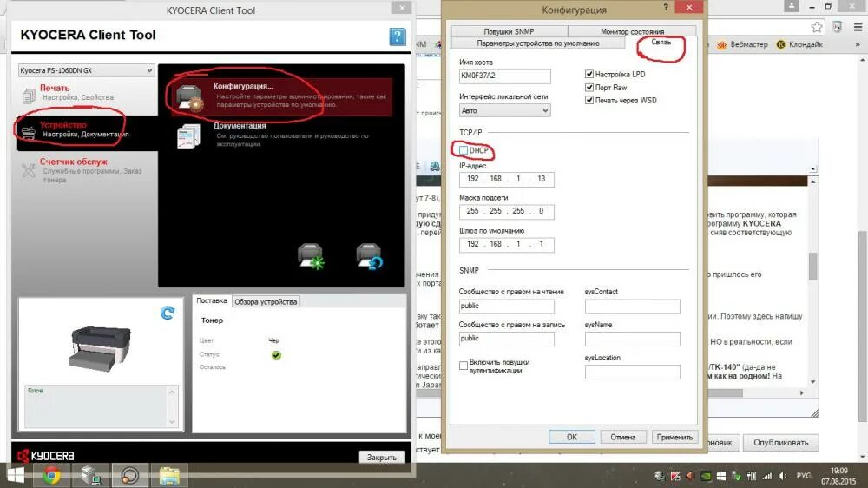Click the sysContact field
The height and width of the screenshot is (488, 868).
click(x=632, y=307)
